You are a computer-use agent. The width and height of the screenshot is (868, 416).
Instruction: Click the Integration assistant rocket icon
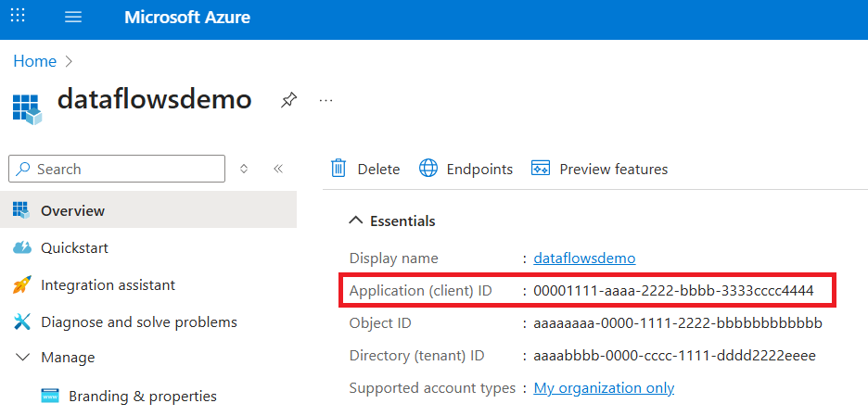[x=22, y=285]
